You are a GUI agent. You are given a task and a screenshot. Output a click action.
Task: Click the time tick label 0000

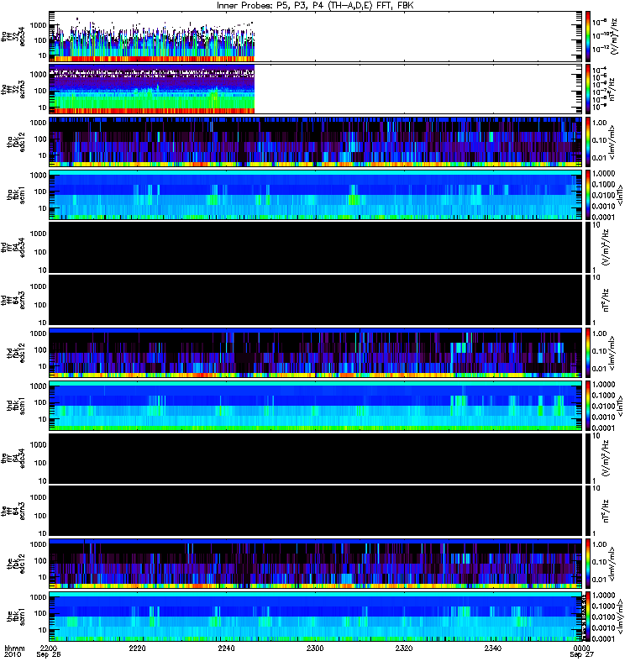point(581,648)
